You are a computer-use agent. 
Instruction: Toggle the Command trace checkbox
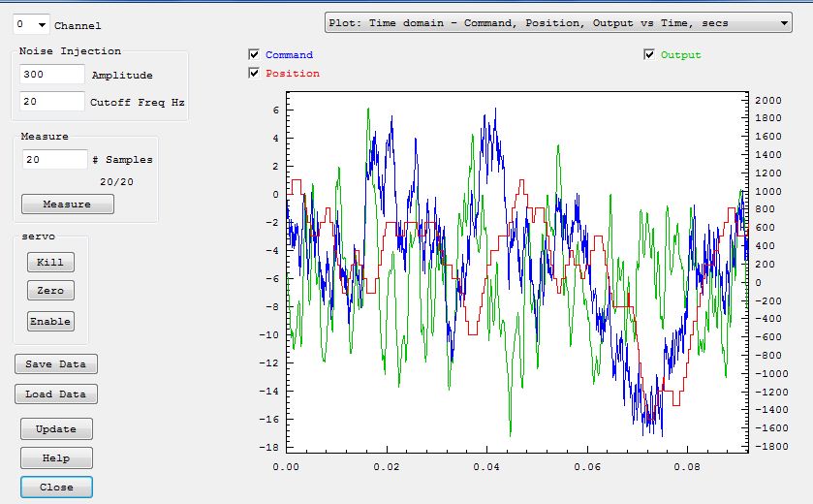tap(254, 55)
